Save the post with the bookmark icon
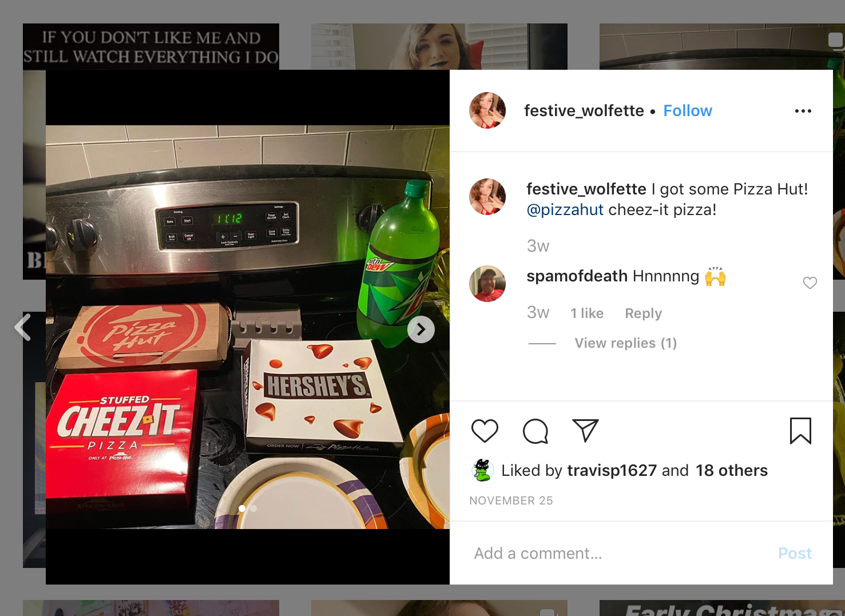The height and width of the screenshot is (616, 845). click(x=800, y=431)
